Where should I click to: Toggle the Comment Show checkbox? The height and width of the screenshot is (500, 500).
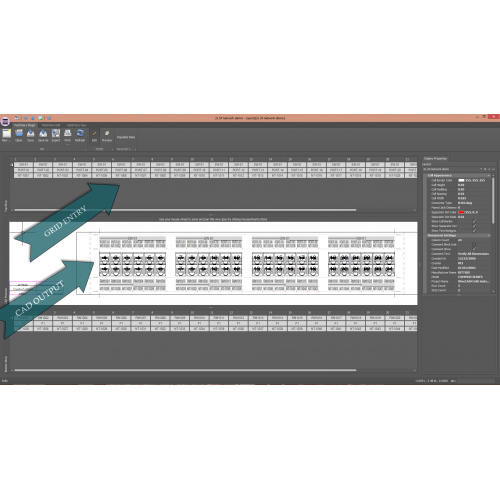click(x=474, y=249)
